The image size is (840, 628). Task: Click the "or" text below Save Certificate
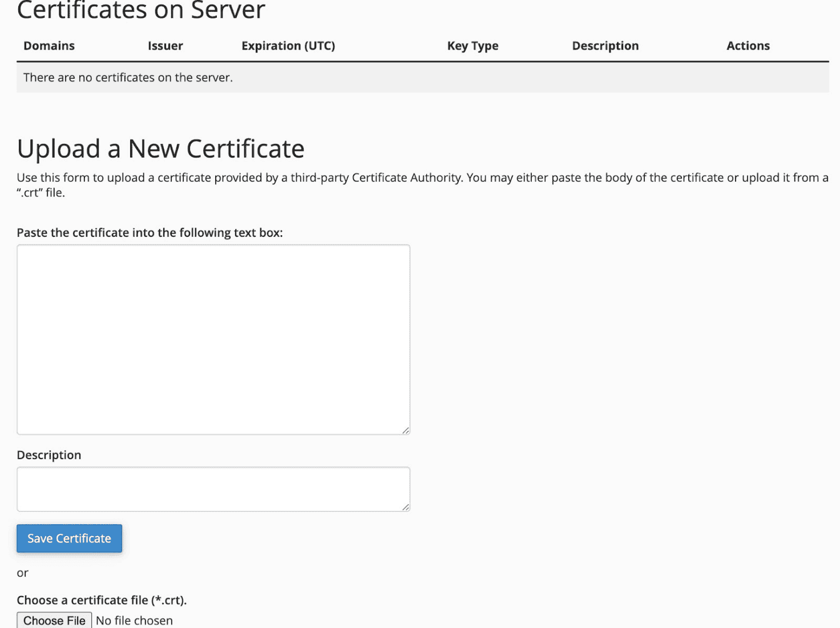click(x=22, y=573)
